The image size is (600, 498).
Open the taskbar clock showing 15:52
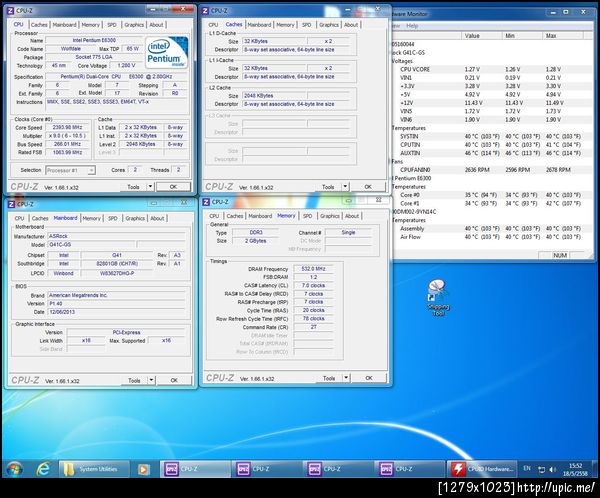pyautogui.click(x=576, y=469)
